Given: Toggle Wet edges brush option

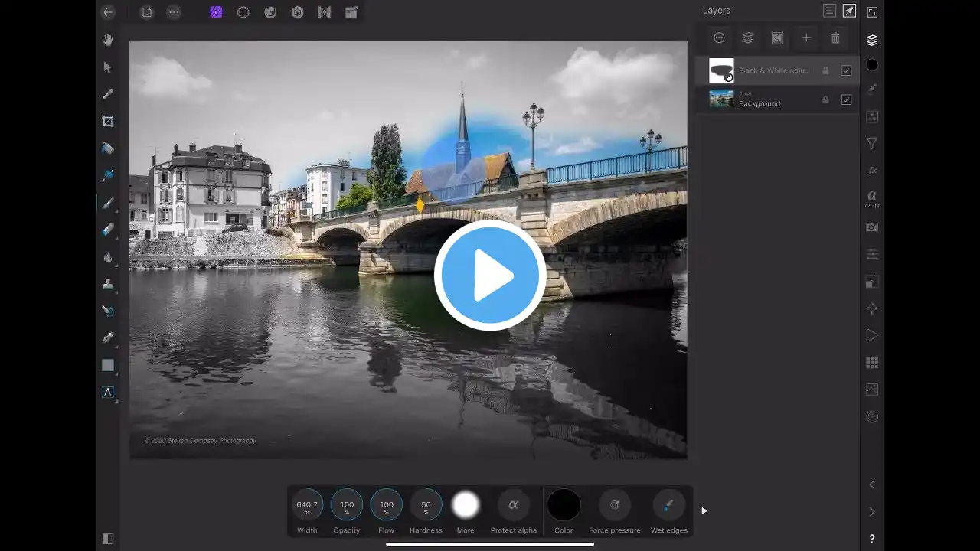Looking at the screenshot, I should [668, 506].
